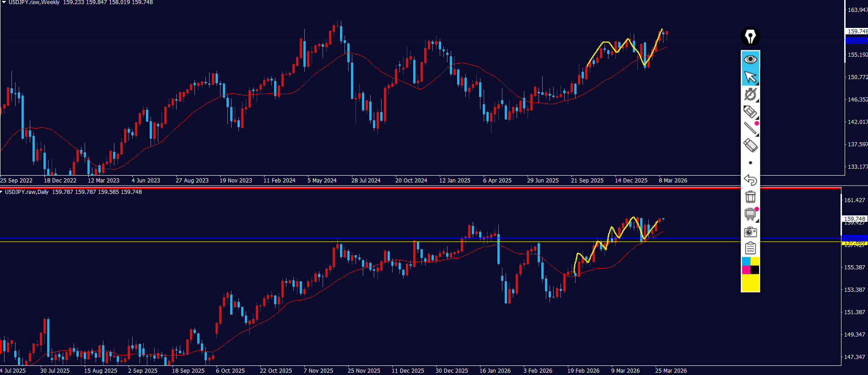Expand the USDJPY Weekly chart title triangle
Screen dimensions: 868x375
point(4,2)
